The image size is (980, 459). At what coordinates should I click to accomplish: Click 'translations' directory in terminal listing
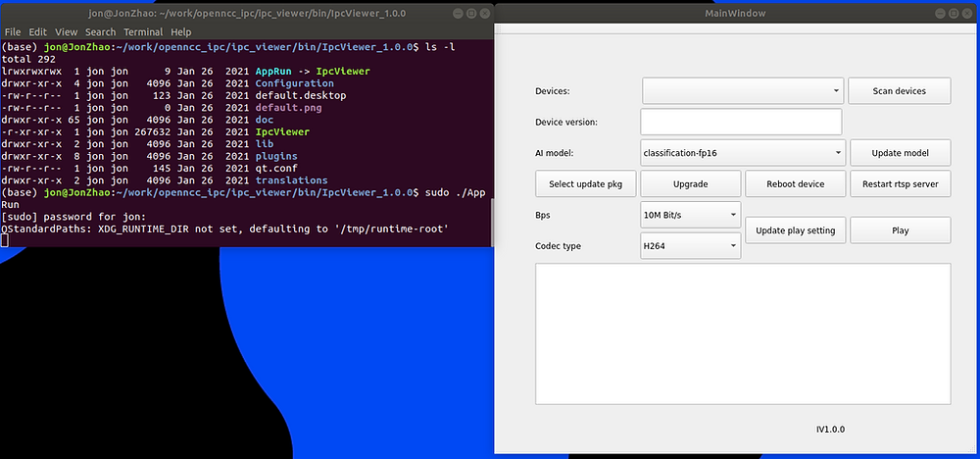click(291, 180)
